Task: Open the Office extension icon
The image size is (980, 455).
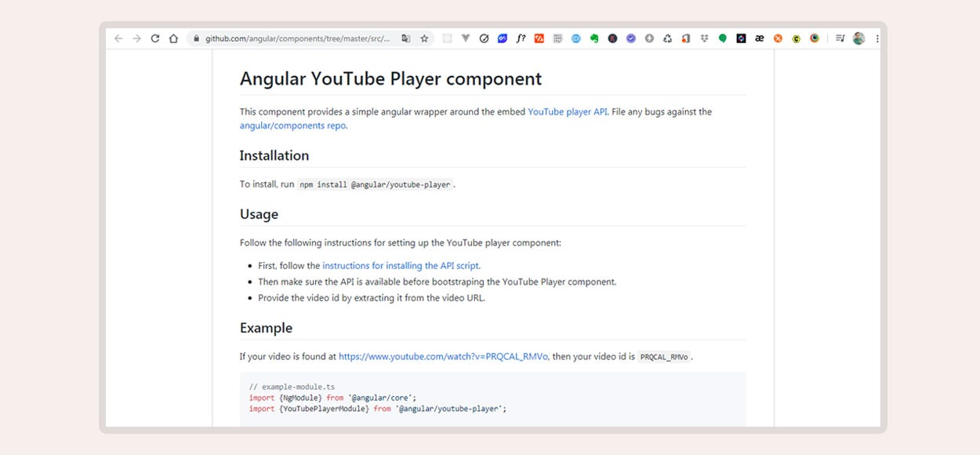Action: (686, 38)
